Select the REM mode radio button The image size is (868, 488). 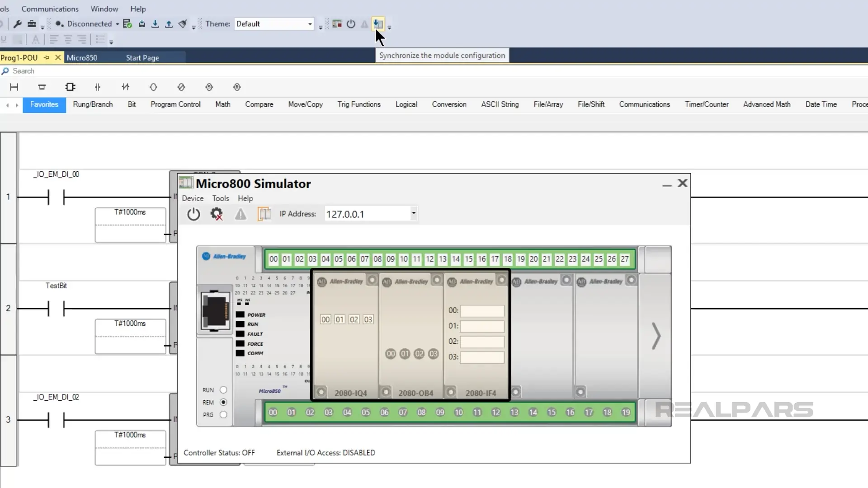[x=223, y=402]
